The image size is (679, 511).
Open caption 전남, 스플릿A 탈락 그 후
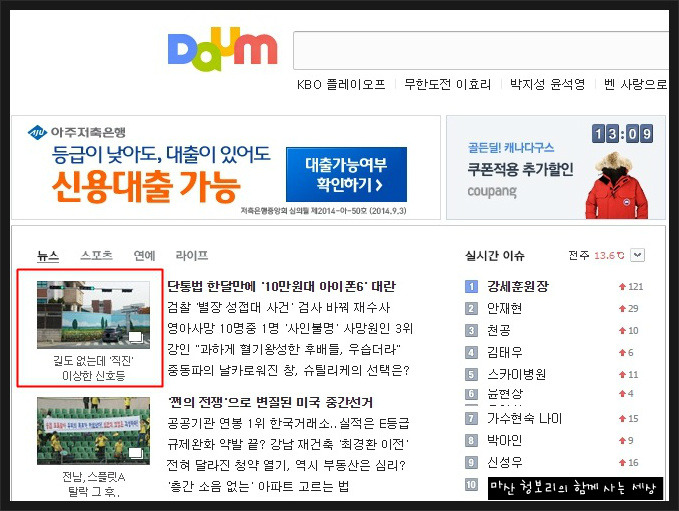point(94,484)
